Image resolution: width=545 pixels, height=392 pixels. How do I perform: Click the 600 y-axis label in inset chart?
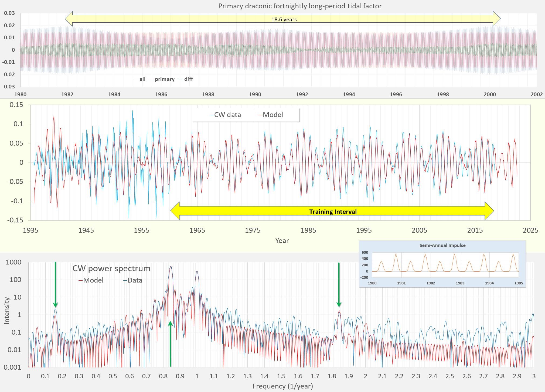coord(365,252)
